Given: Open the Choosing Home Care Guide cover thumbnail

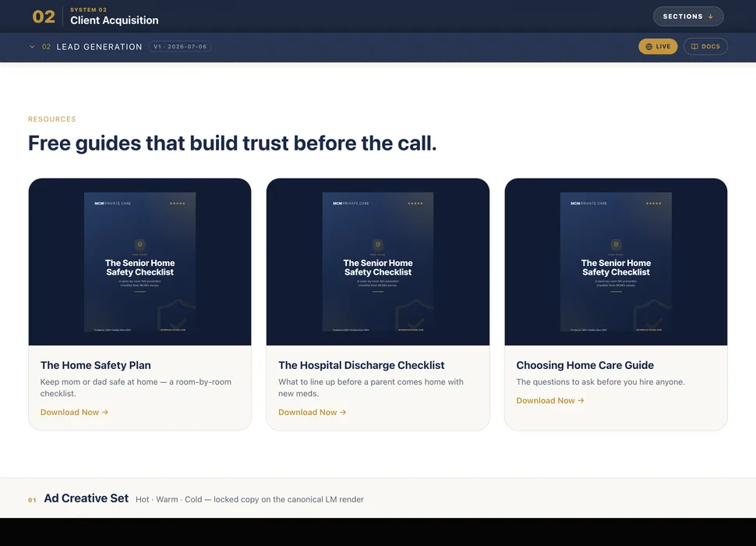Looking at the screenshot, I should (616, 262).
